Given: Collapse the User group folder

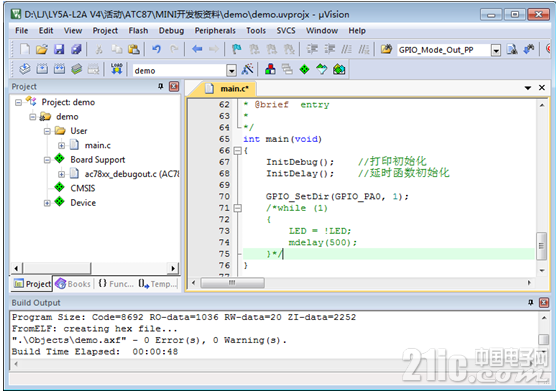Looking at the screenshot, I should click(47, 131).
